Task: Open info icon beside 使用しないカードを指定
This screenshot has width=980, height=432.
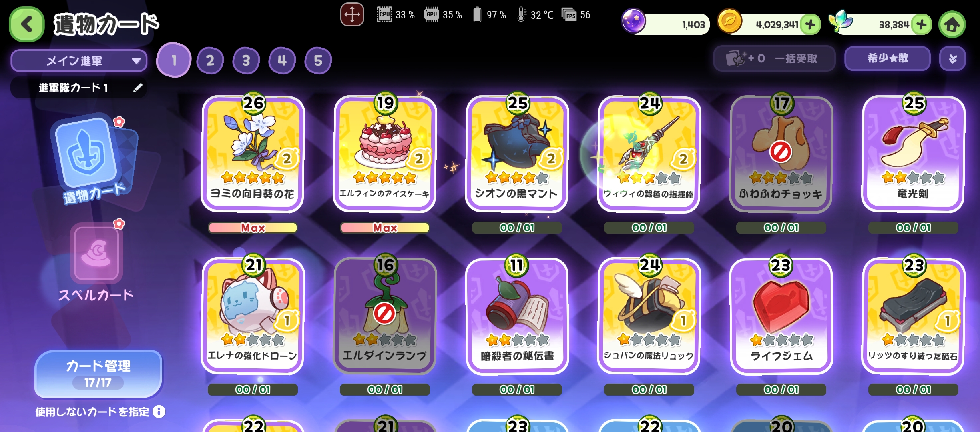Action: (159, 412)
